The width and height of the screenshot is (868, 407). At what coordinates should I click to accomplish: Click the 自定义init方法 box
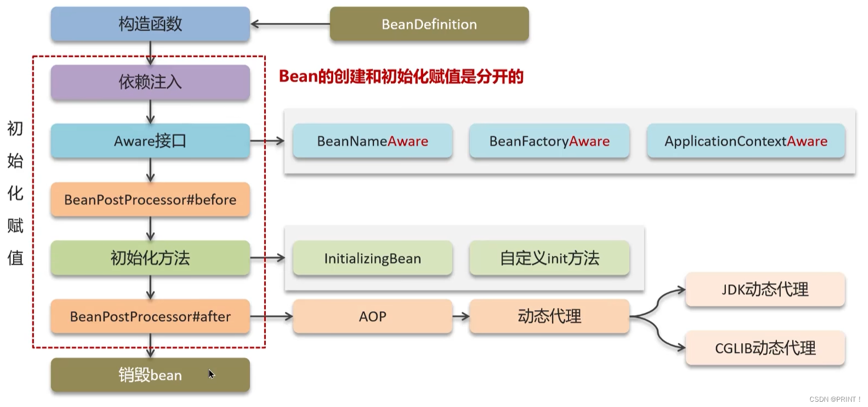(550, 258)
